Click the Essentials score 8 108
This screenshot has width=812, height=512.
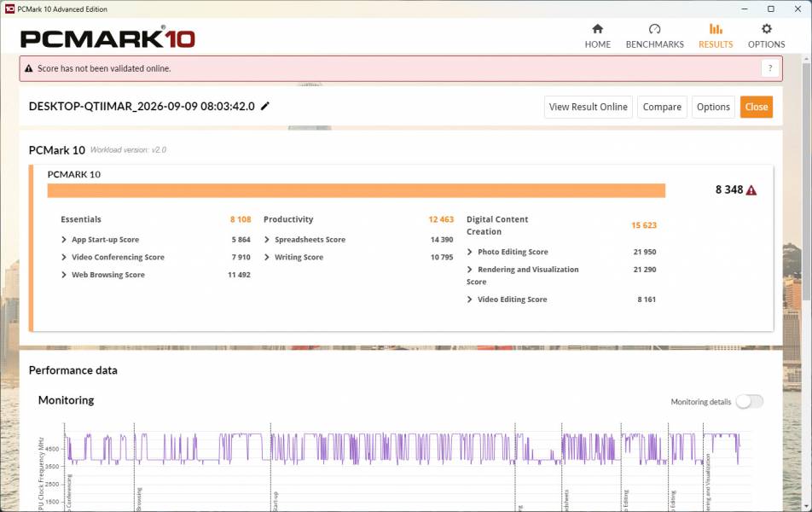241,219
